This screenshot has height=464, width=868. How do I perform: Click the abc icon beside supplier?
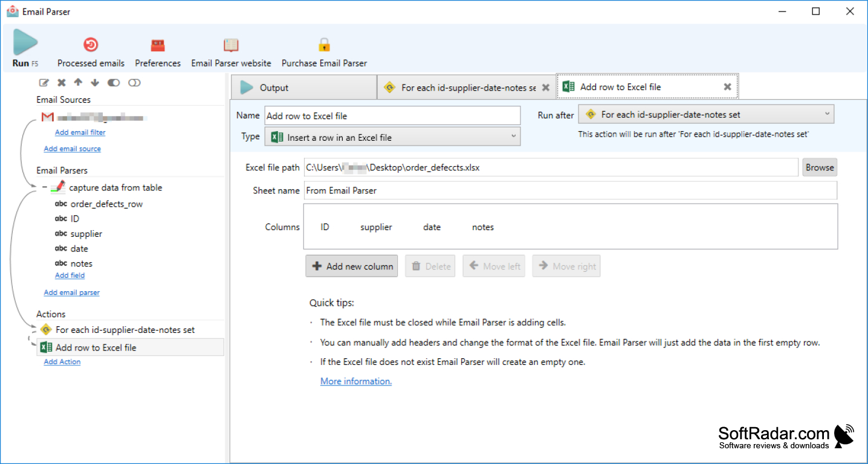click(61, 234)
